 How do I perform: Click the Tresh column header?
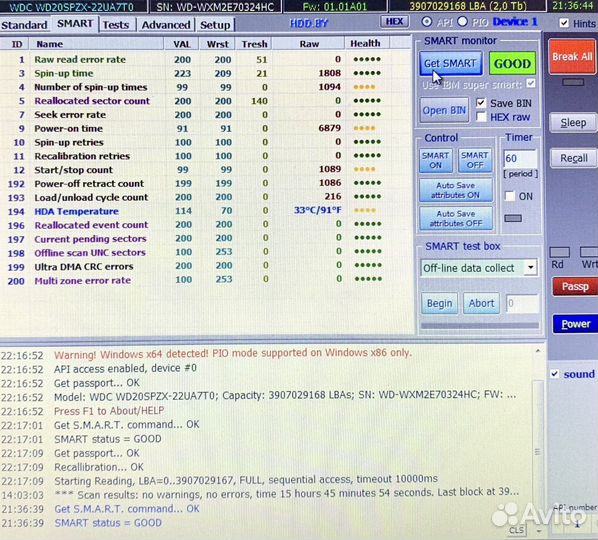(254, 44)
